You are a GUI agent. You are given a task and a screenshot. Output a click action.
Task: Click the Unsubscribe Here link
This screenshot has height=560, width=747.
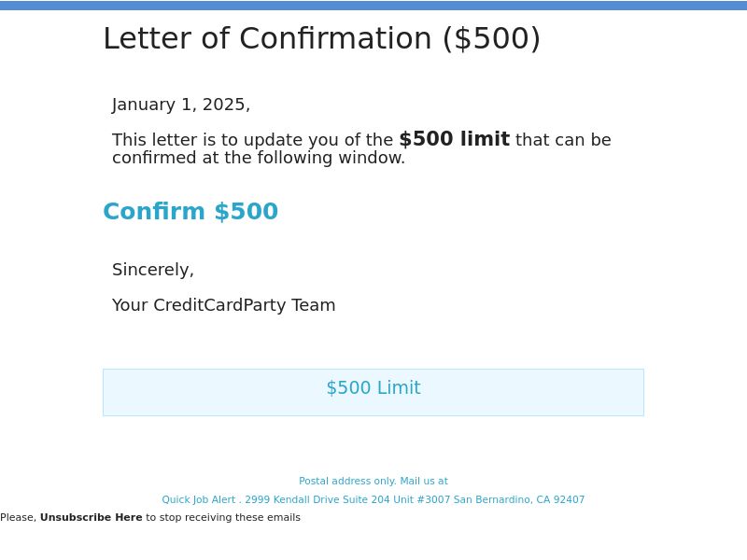pyautogui.click(x=91, y=518)
